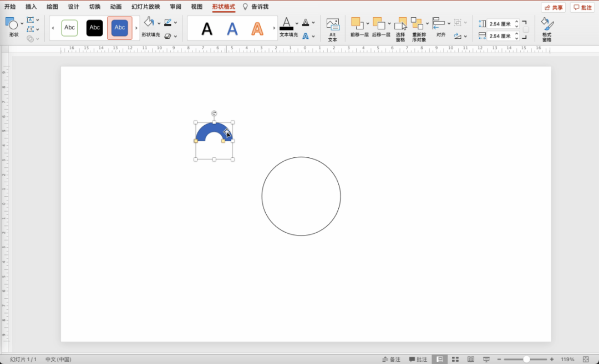
Task: Click the 后移一层 send backward icon
Action: click(379, 23)
